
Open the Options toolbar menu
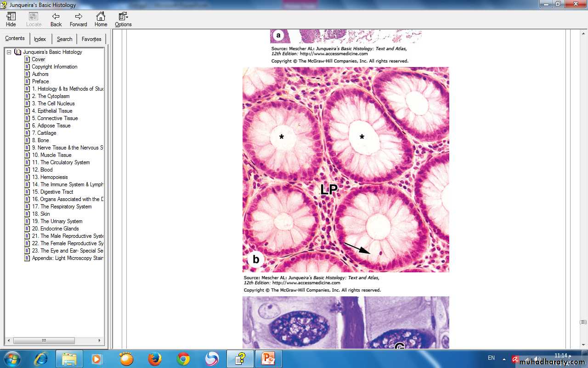(x=123, y=19)
